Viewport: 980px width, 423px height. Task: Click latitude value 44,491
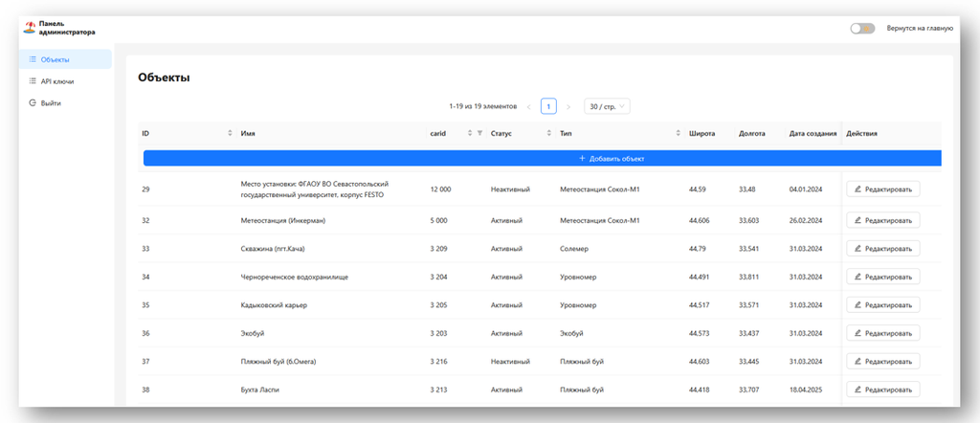(699, 277)
